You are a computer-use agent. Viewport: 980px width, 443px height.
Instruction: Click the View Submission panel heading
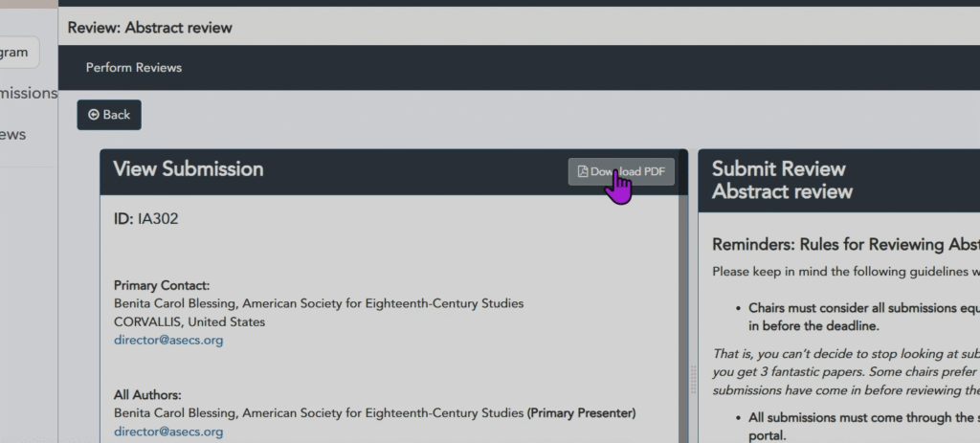(189, 169)
